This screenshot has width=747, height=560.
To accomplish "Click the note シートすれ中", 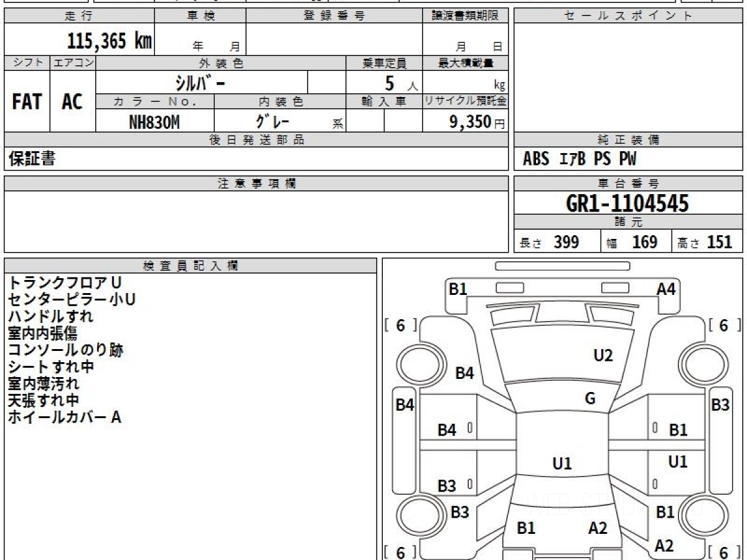I will [50, 366].
